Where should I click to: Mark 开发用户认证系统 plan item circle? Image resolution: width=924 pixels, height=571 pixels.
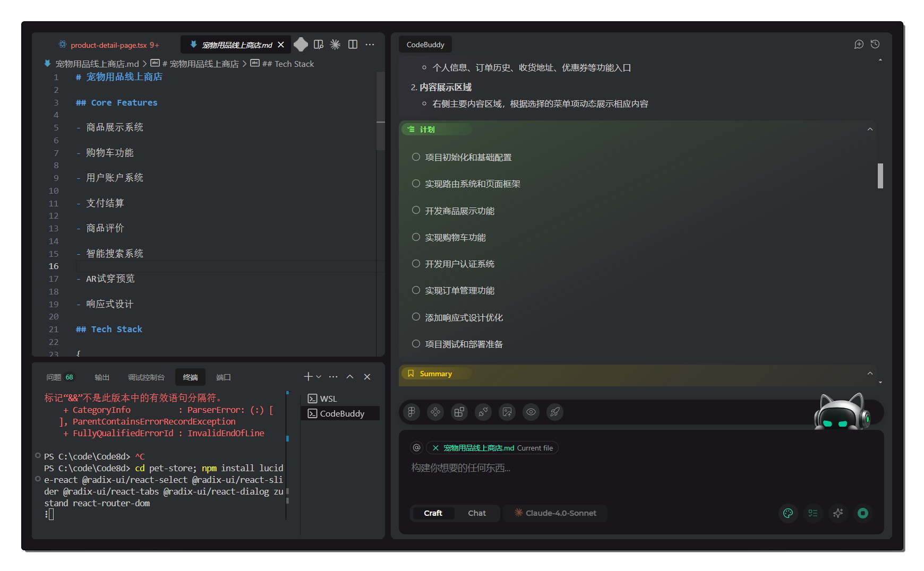416,264
